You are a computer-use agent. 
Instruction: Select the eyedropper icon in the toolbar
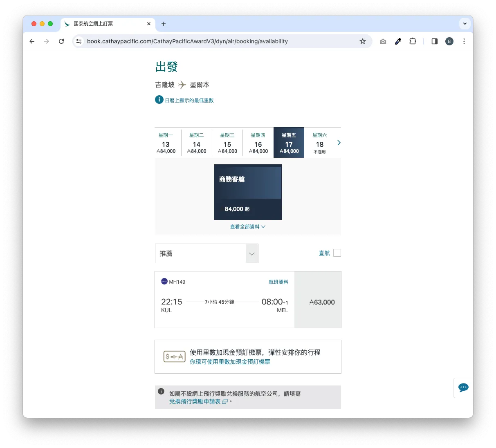(x=398, y=41)
